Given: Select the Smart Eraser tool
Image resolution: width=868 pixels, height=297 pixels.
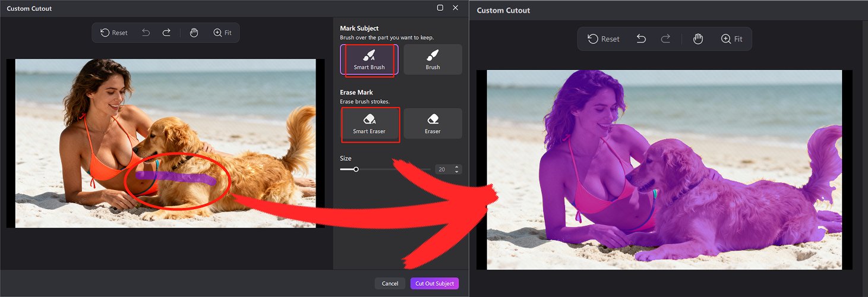Looking at the screenshot, I should [x=369, y=124].
